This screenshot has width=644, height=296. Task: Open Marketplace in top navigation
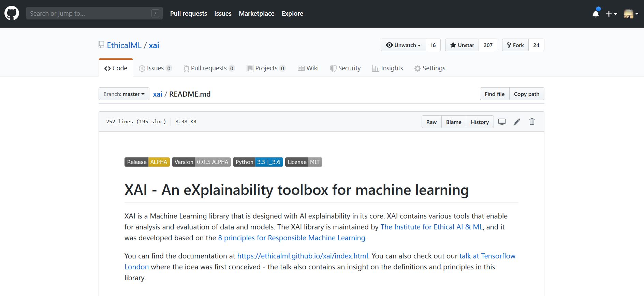(257, 14)
